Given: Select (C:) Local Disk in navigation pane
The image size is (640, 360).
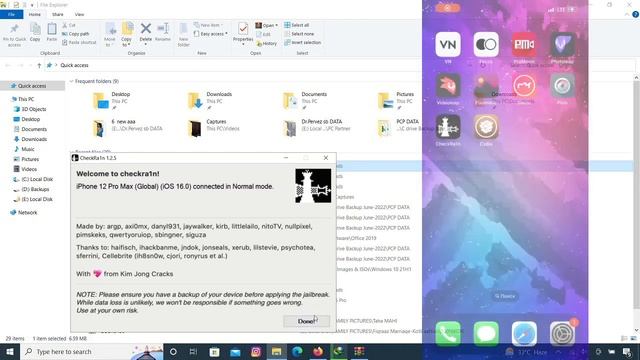Looking at the screenshot, I should click(x=37, y=179).
